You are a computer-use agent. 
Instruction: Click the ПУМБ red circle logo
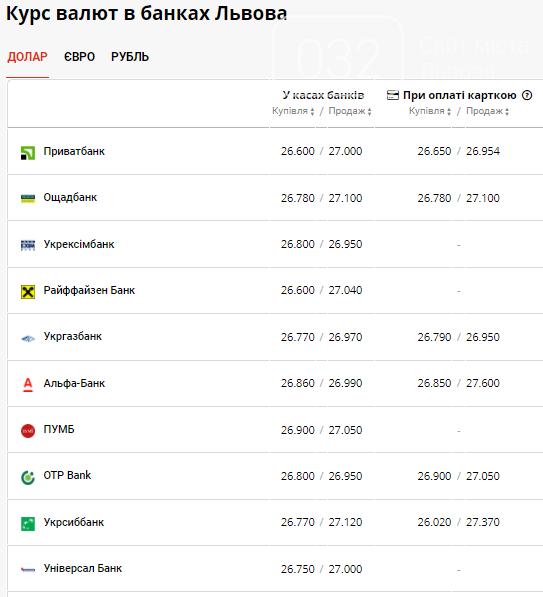pyautogui.click(x=28, y=431)
